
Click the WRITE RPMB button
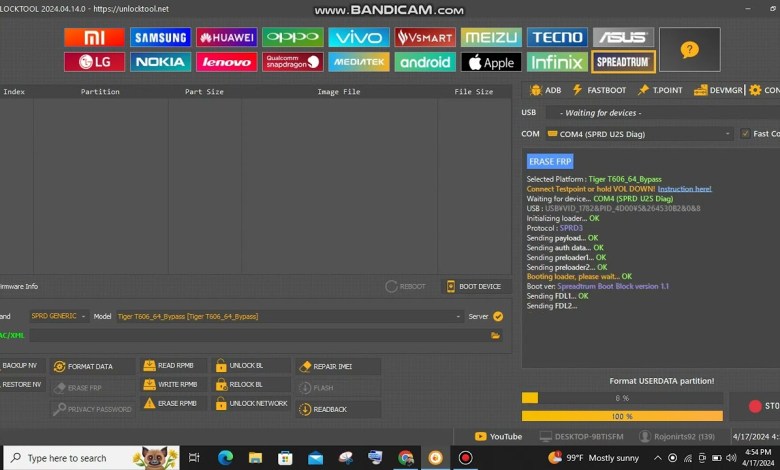click(x=173, y=384)
